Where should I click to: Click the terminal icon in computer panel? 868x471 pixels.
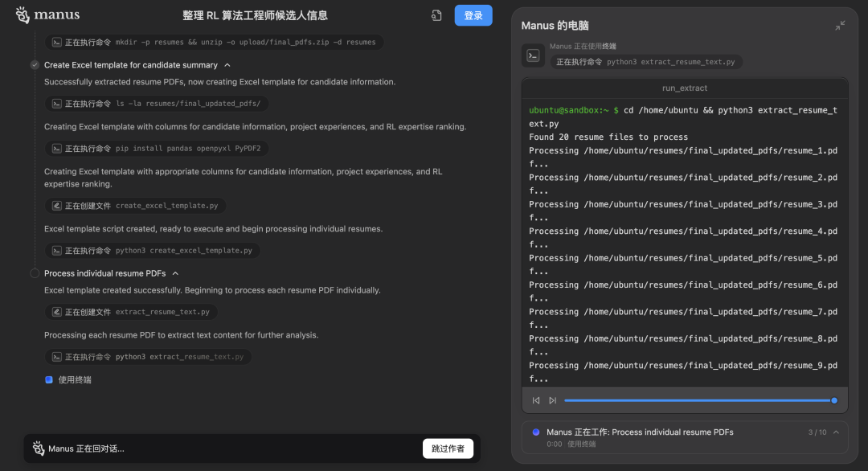[533, 55]
